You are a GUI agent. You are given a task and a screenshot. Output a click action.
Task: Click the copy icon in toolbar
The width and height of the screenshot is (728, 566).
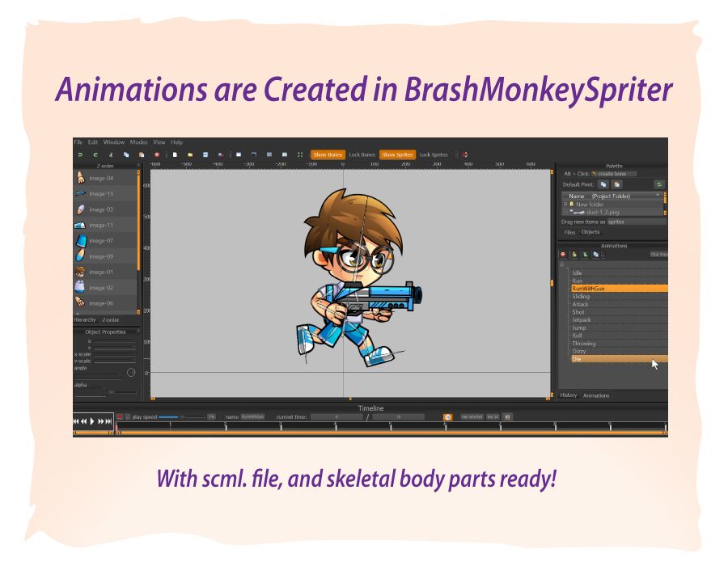coord(126,155)
